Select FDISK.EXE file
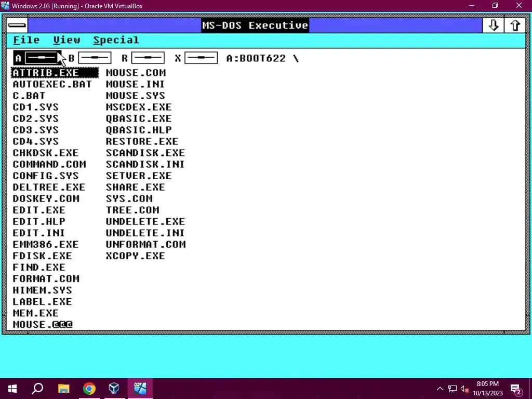532x399 pixels. pyautogui.click(x=43, y=256)
